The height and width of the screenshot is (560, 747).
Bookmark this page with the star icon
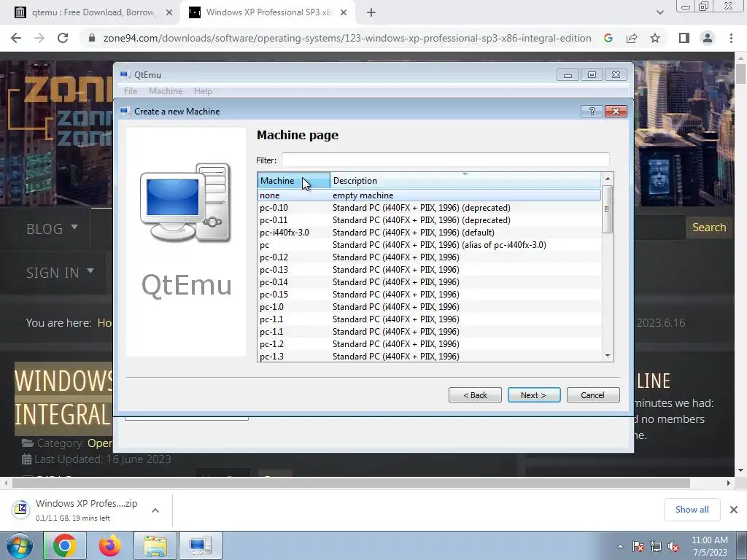pyautogui.click(x=655, y=38)
